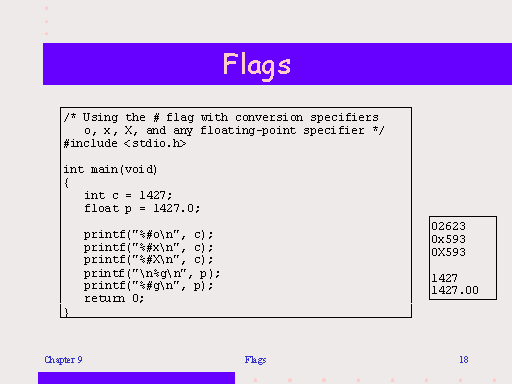
Task: Click output value '0x593'
Action: tap(448, 239)
